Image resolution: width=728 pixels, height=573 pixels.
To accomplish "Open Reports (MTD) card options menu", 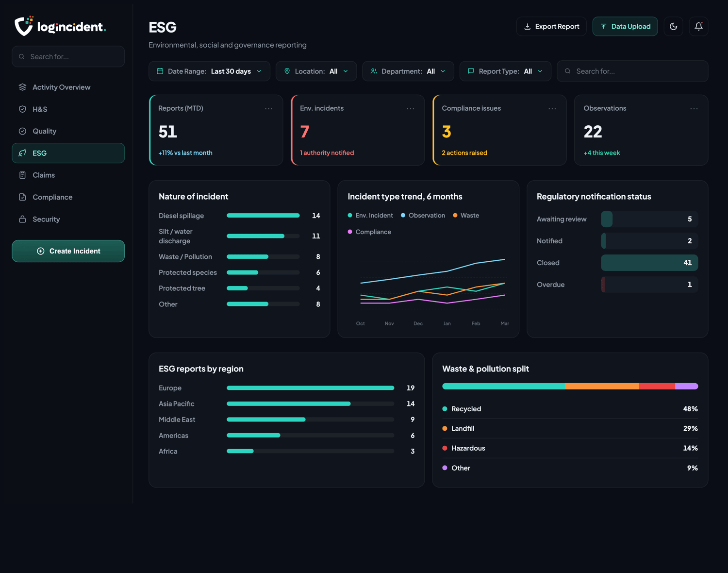I will [269, 109].
